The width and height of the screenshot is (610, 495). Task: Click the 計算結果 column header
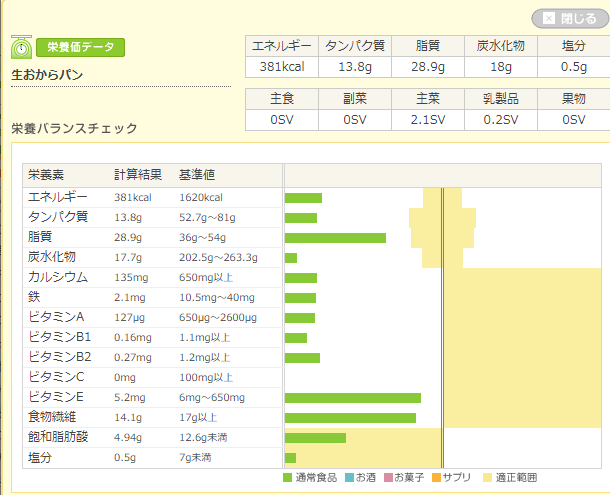[x=138, y=175]
